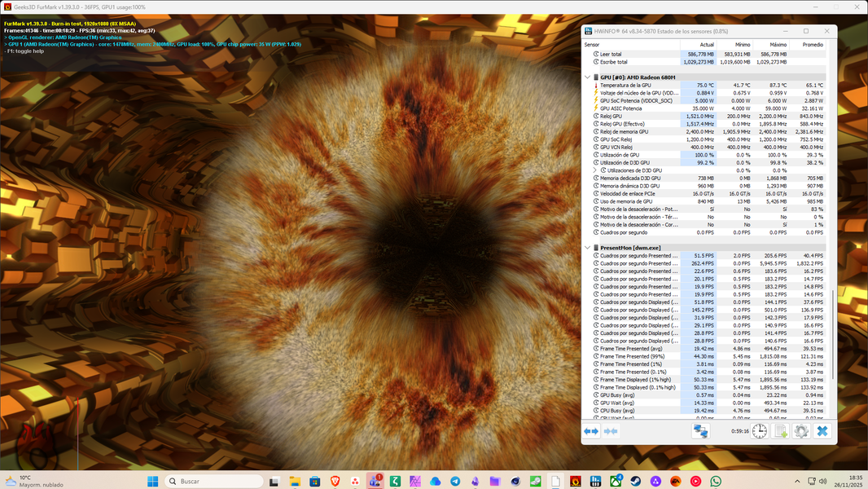868x489 pixels.
Task: Click the clock reset timer icon
Action: pos(759,431)
